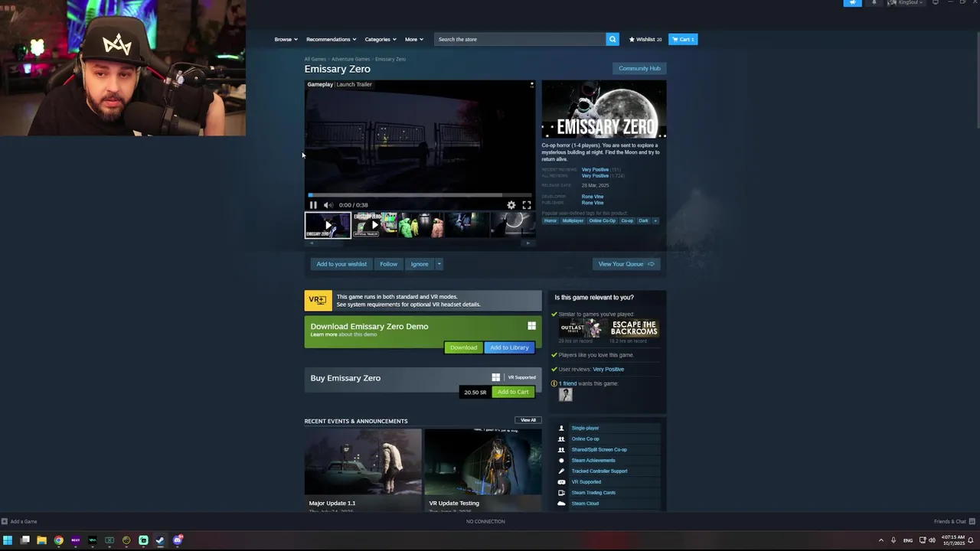The width and height of the screenshot is (980, 551).
Task: Select the first trailer thumbnail
Action: coord(328,225)
